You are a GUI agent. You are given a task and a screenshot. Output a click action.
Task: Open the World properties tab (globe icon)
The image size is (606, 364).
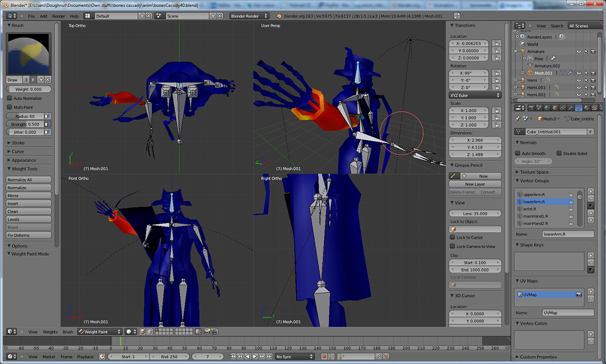(x=547, y=108)
